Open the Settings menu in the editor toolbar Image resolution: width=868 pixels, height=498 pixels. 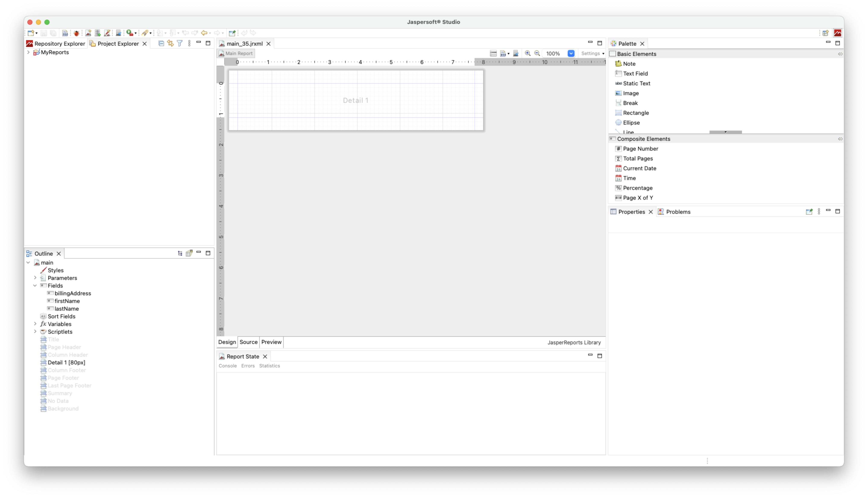tap(592, 53)
